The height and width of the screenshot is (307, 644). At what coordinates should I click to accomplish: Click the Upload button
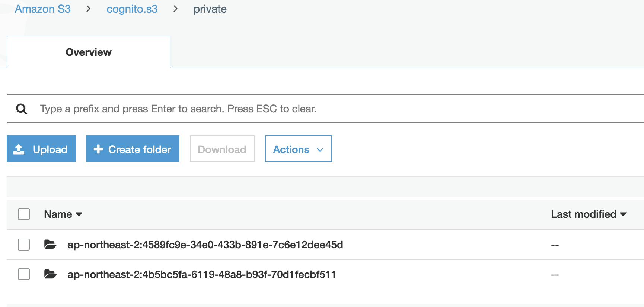pyautogui.click(x=41, y=149)
